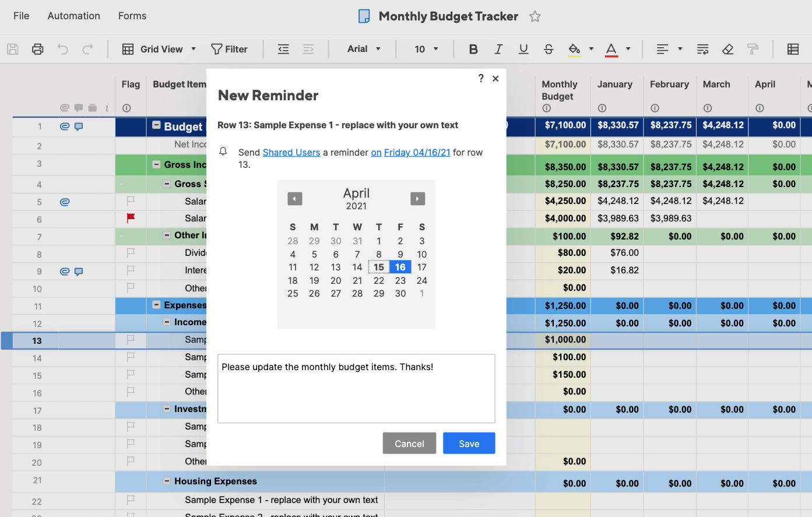Toggle the flag on row 14
This screenshot has width=812, height=517.
click(131, 357)
